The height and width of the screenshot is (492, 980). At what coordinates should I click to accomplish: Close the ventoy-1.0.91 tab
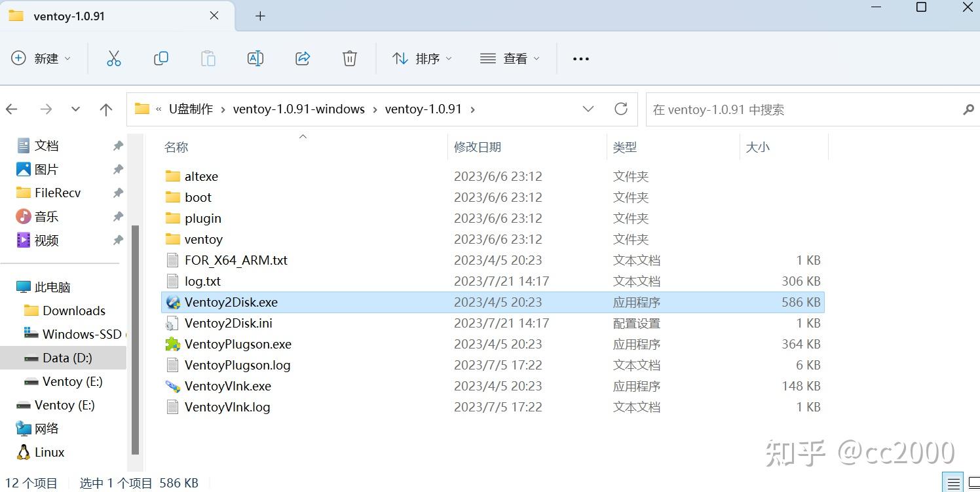pos(214,16)
